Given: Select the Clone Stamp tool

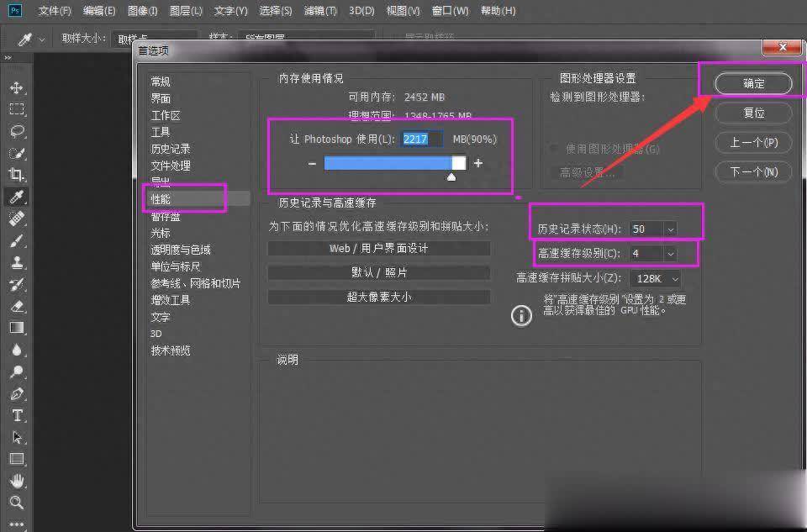Looking at the screenshot, I should pyautogui.click(x=17, y=262).
